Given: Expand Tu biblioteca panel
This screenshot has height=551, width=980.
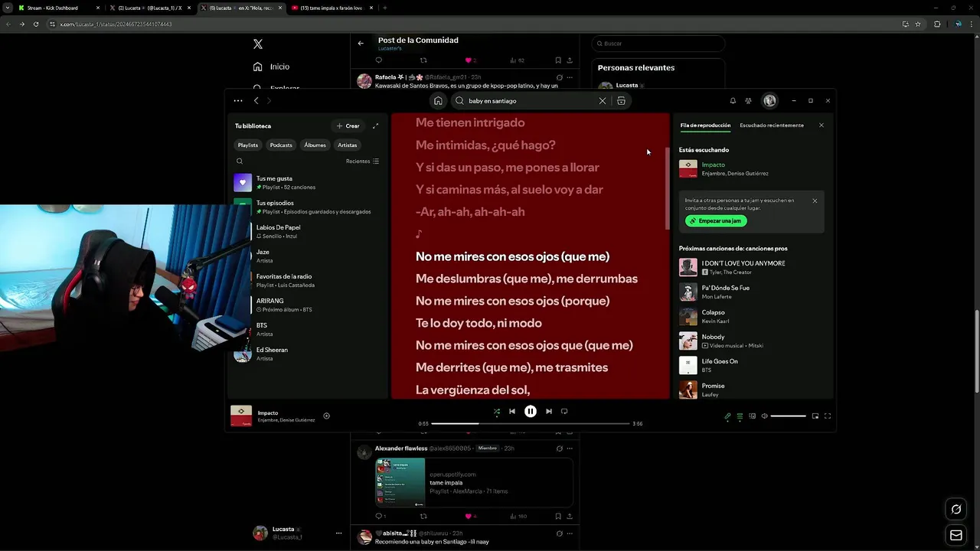Looking at the screenshot, I should [x=375, y=126].
